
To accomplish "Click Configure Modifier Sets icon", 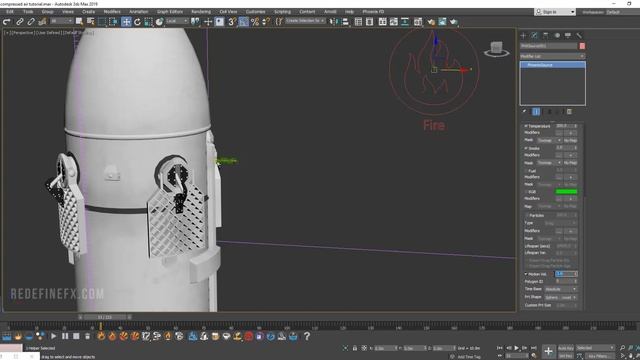I will coord(569,111).
